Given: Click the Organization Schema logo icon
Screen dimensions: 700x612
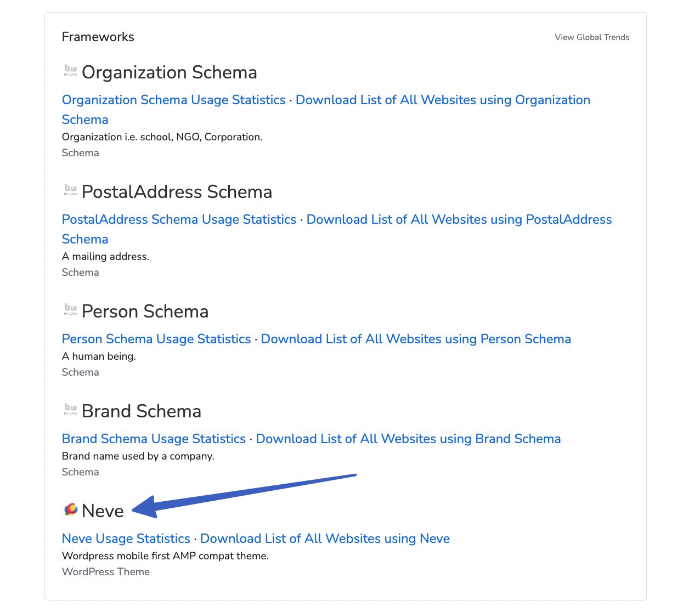Looking at the screenshot, I should click(71, 70).
